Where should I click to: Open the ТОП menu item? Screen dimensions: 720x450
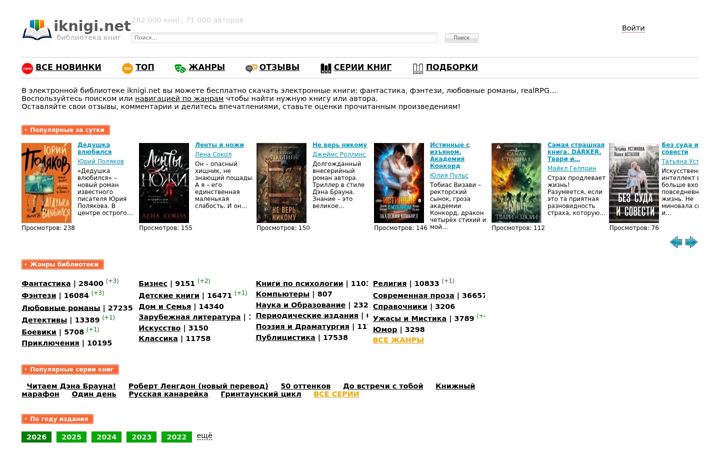(x=145, y=67)
